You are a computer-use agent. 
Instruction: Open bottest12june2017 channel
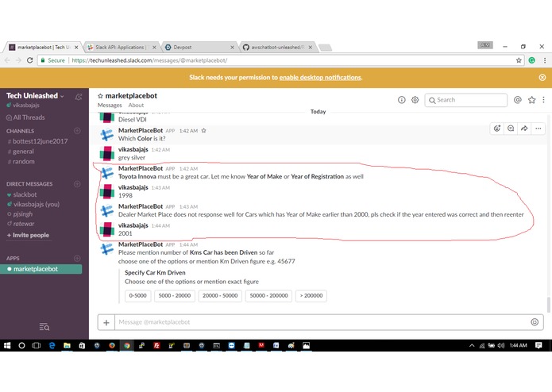(41, 141)
